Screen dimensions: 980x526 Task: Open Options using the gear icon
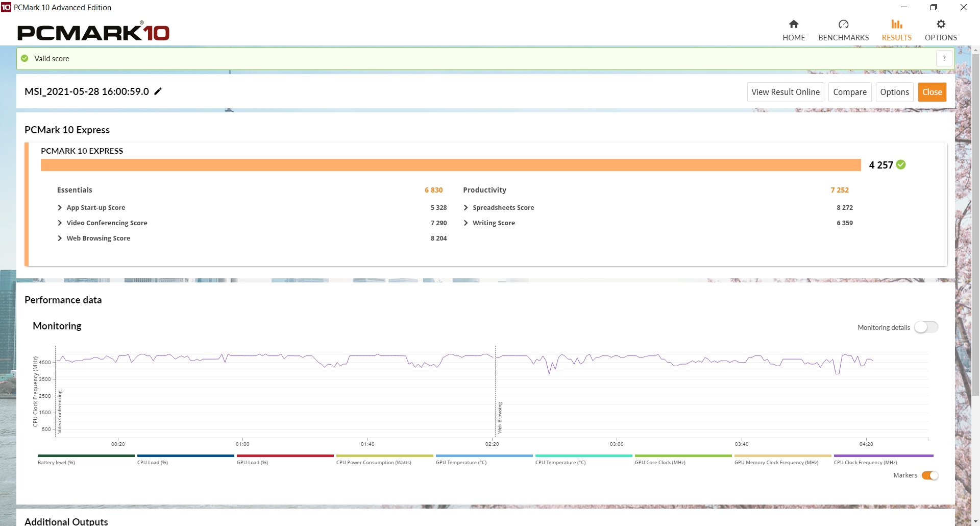click(x=941, y=24)
